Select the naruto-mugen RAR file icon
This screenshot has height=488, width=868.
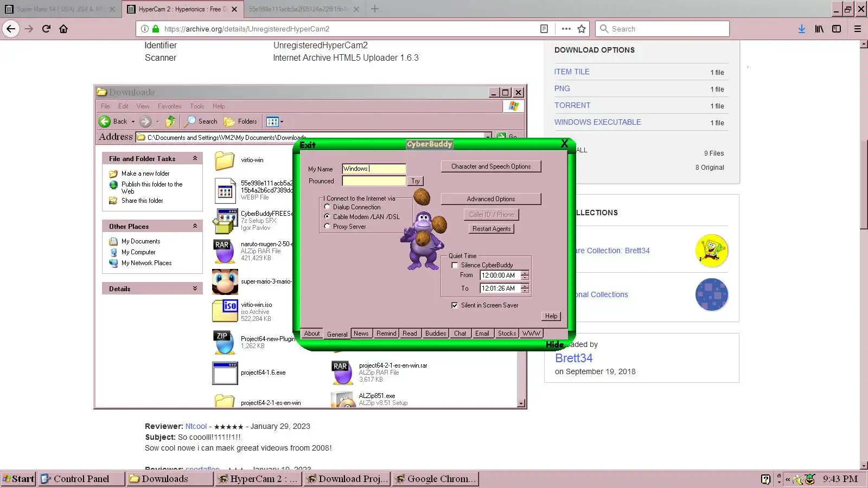[x=224, y=251]
